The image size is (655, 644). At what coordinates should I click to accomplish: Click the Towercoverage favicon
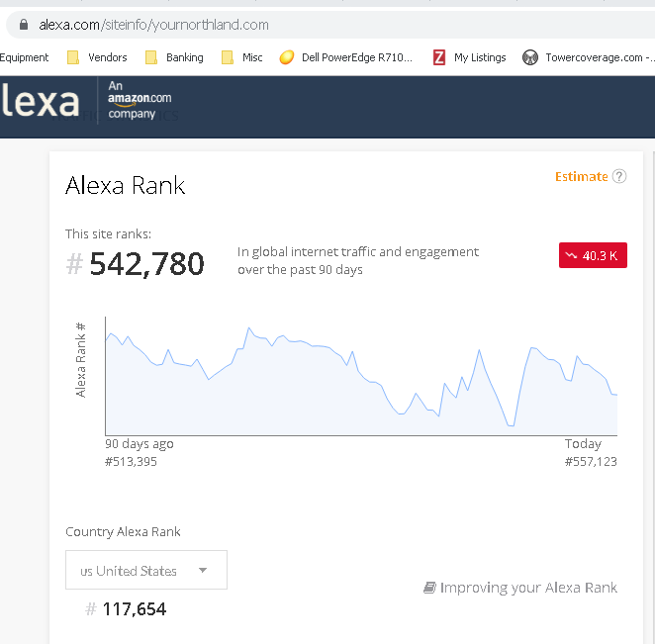(x=530, y=57)
